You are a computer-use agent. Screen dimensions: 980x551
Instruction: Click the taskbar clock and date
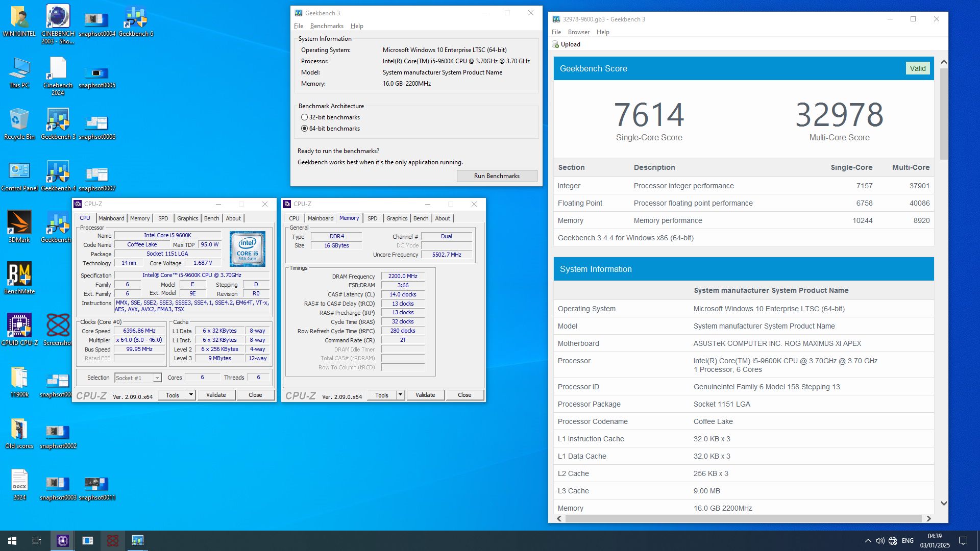coord(935,541)
